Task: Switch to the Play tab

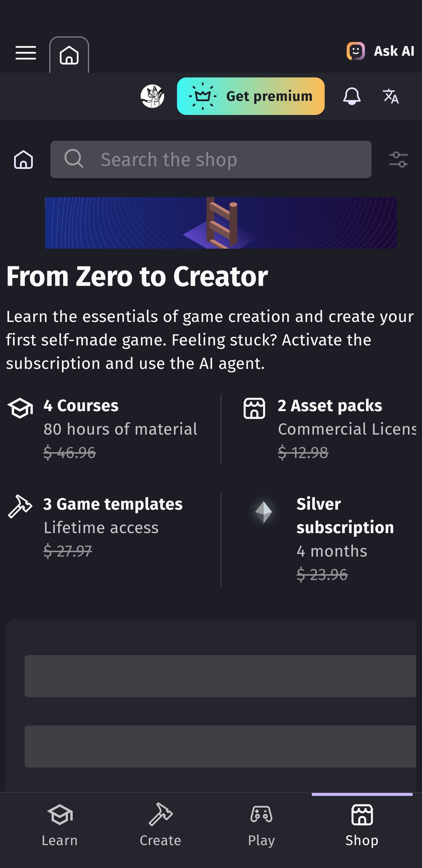Action: pyautogui.click(x=261, y=825)
